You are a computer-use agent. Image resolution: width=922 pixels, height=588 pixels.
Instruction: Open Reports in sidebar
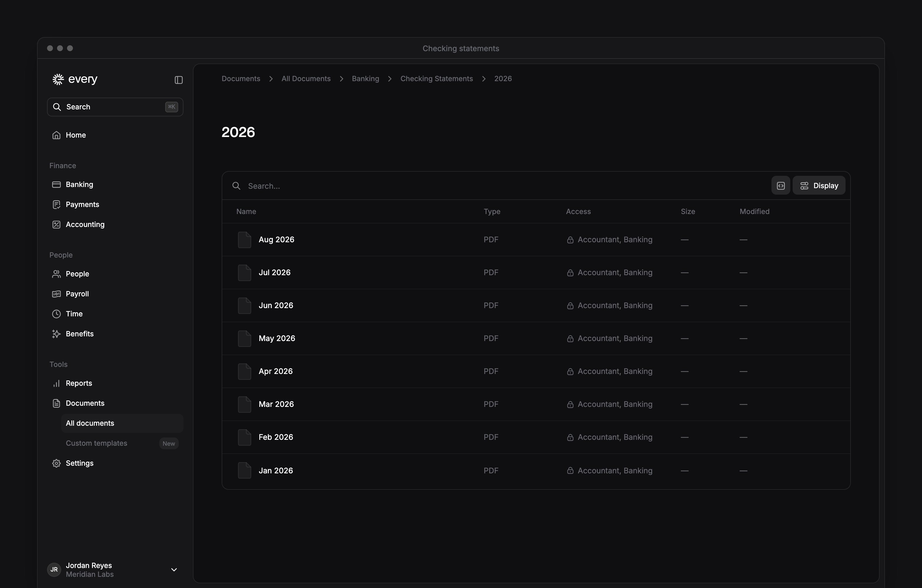115,383
